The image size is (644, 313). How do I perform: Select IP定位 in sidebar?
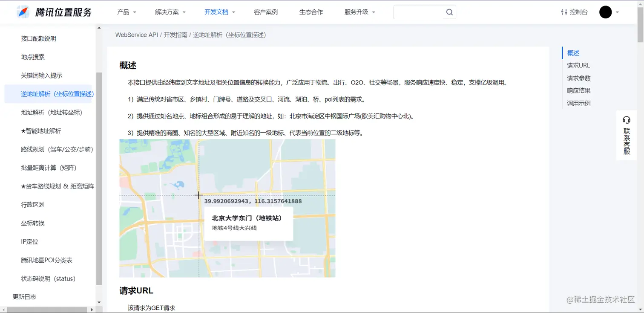click(30, 242)
